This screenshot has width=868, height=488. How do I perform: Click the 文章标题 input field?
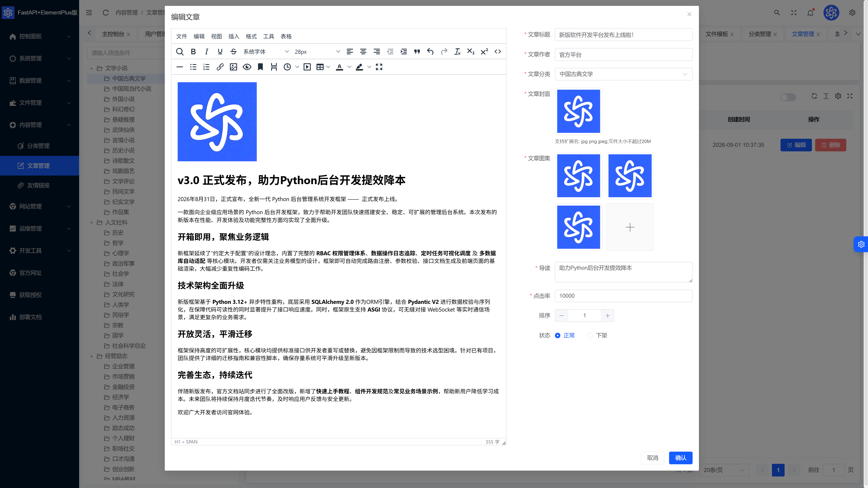point(623,35)
